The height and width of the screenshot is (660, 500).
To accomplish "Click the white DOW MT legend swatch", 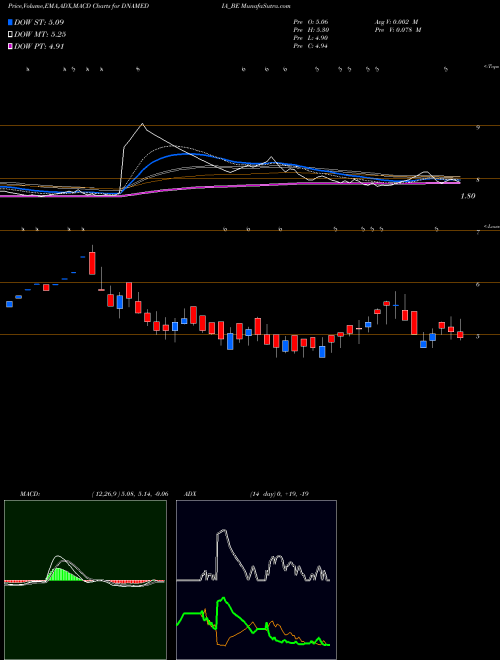I will [x=10, y=34].
